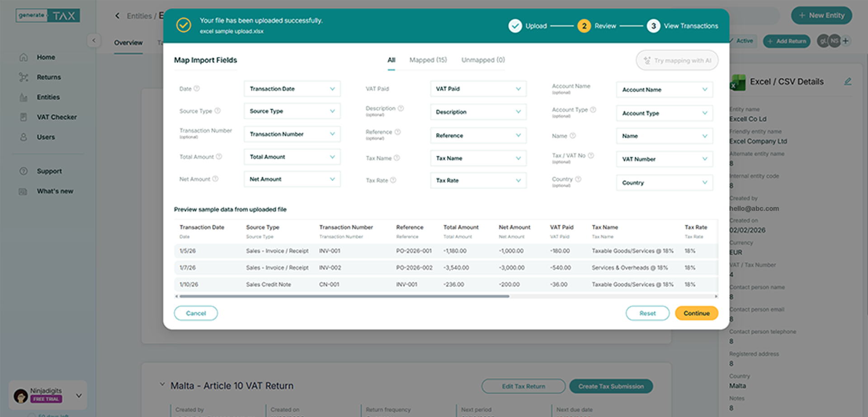Image resolution: width=868 pixels, height=417 pixels.
Task: Open the Support help icon
Action: point(24,171)
